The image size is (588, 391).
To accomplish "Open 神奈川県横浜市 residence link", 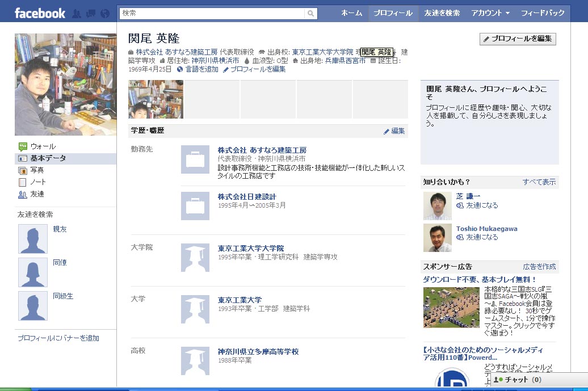I will tap(215, 61).
